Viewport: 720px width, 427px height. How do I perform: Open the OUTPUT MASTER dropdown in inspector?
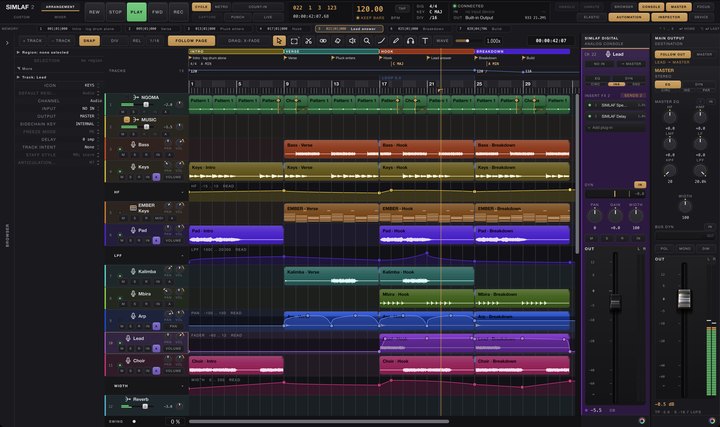coord(87,116)
